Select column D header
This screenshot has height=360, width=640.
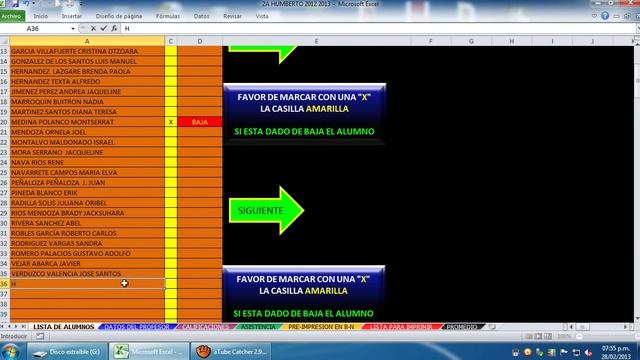coord(200,41)
